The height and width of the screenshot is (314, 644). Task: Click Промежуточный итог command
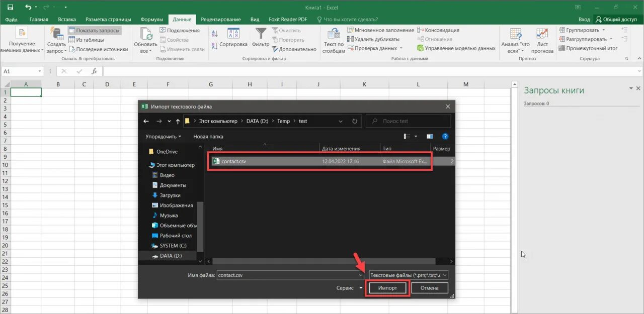coord(588,48)
